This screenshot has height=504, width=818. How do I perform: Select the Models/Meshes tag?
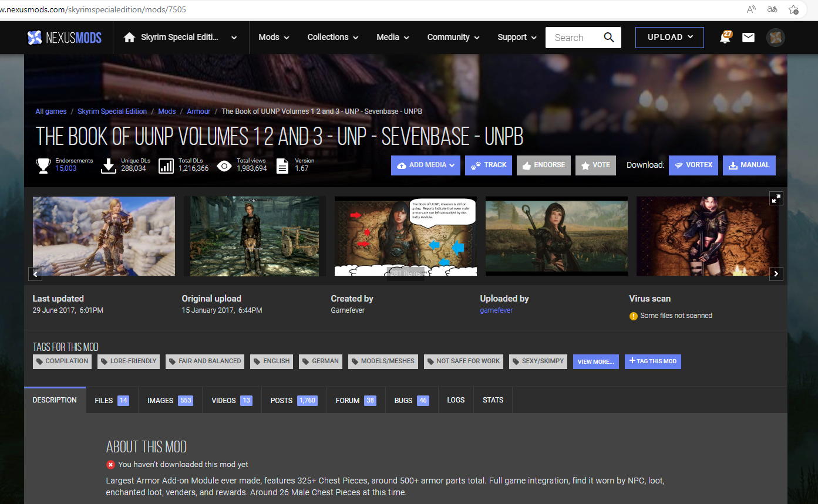(x=383, y=361)
